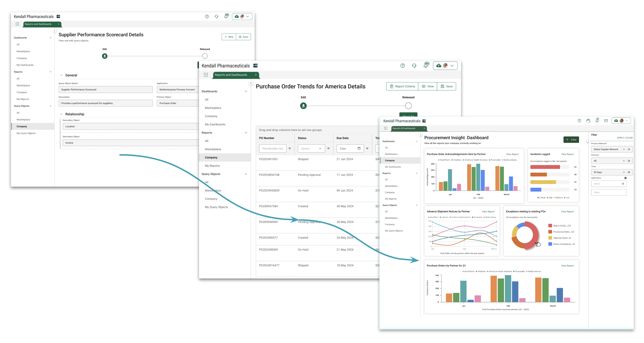The image size is (644, 343).
Task: Click support headset icon in Purchase Order Trends window
Action: tap(414, 66)
